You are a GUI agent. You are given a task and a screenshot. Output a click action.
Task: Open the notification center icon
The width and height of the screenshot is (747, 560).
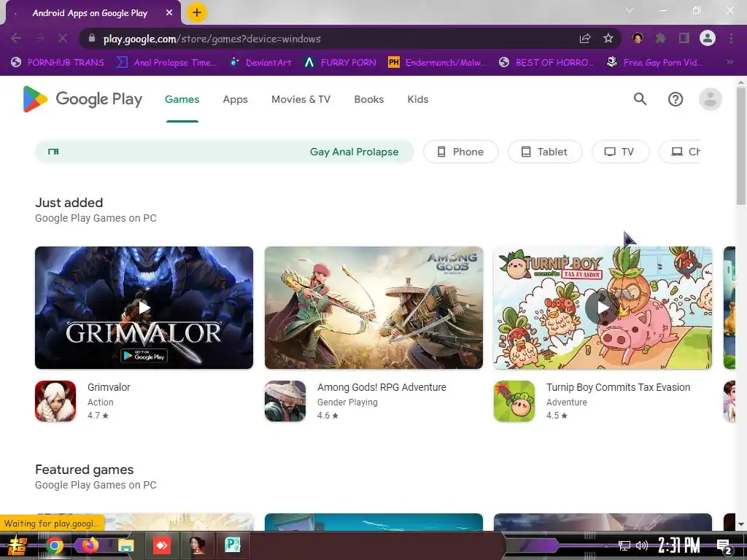pos(724,546)
